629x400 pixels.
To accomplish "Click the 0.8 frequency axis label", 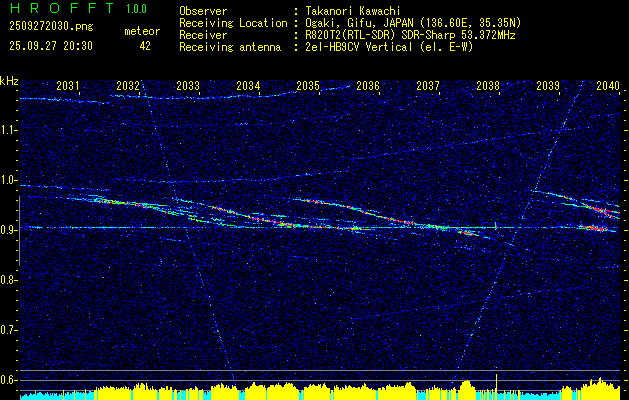I will point(8,280).
